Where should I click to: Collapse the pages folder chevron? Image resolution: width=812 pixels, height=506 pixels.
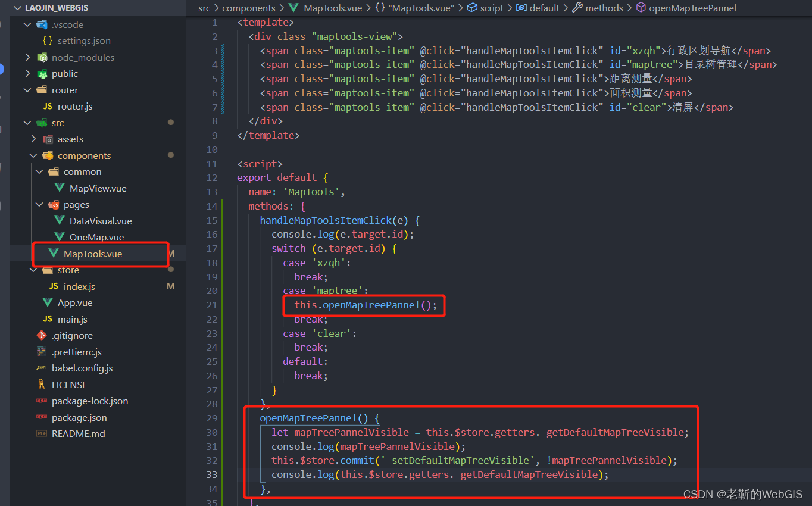click(39, 205)
